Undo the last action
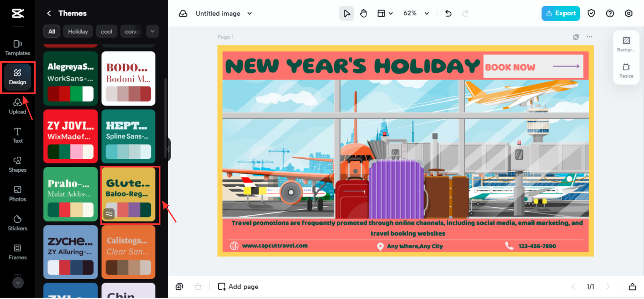This screenshot has height=299, width=644. coord(448,14)
